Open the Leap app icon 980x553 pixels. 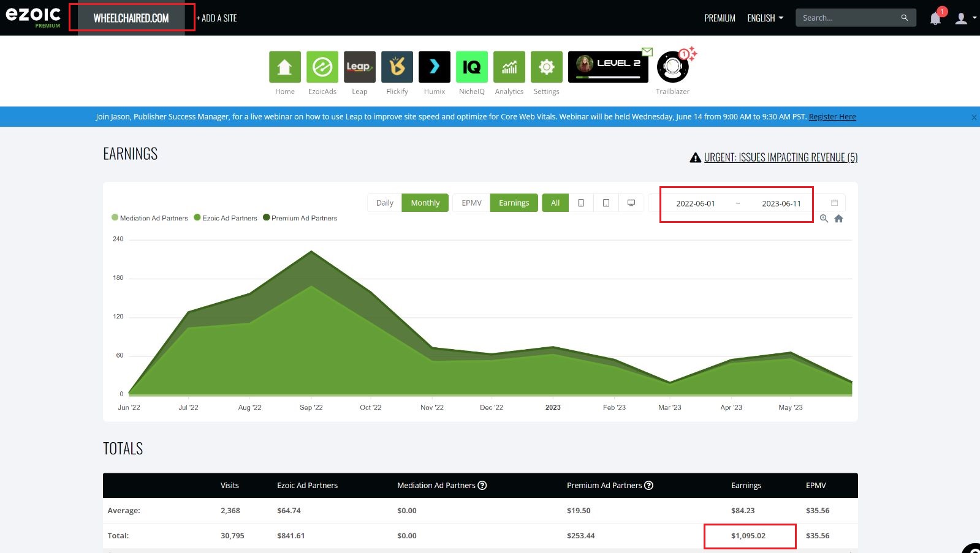coord(360,67)
